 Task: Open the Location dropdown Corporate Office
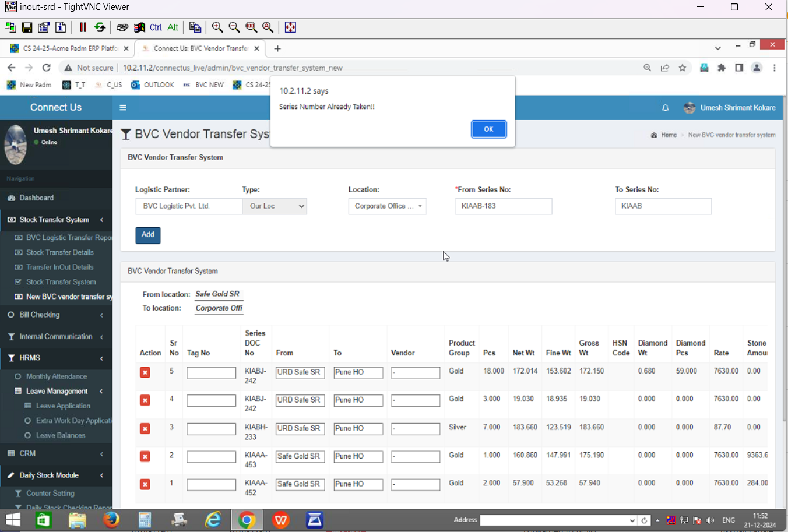tap(388, 206)
